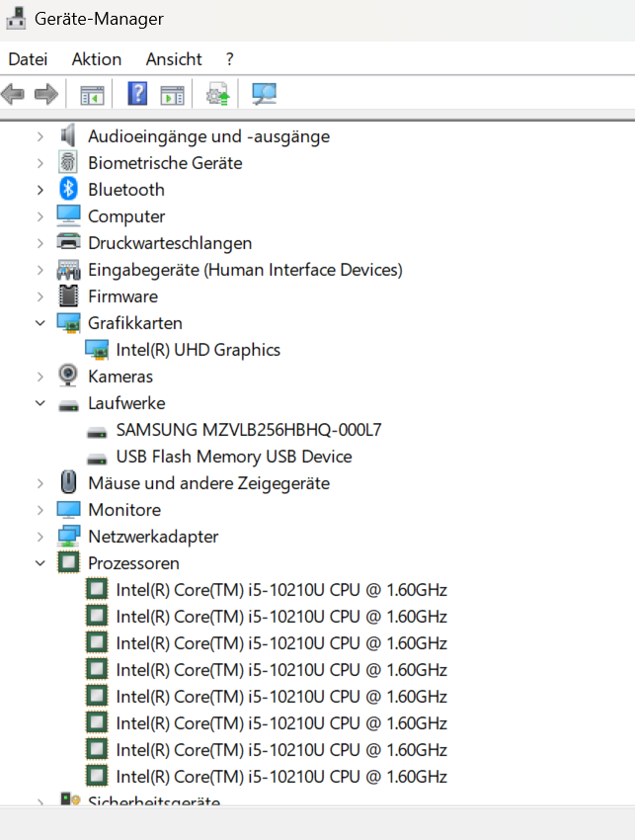
Task: Expand the Firmware node
Action: pyautogui.click(x=40, y=296)
